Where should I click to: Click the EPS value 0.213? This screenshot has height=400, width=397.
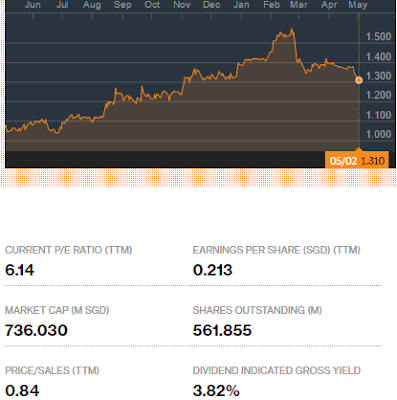pos(212,270)
